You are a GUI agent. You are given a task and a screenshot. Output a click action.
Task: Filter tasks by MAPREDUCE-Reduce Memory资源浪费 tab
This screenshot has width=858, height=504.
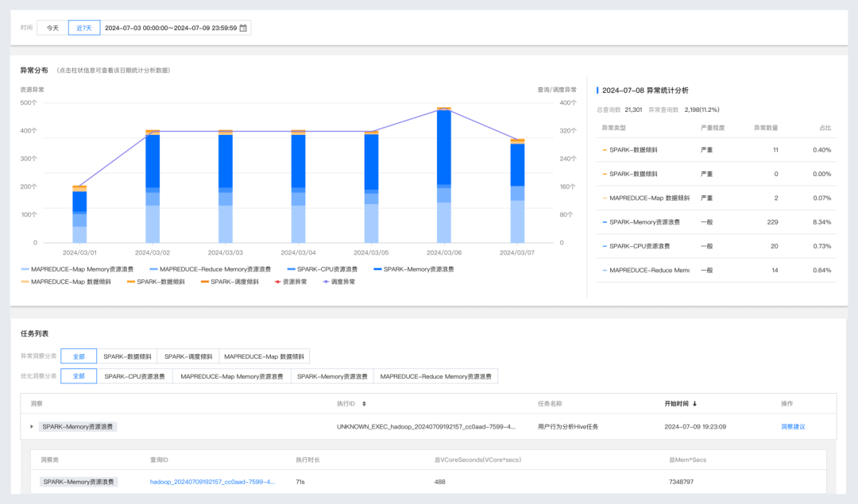click(x=435, y=376)
